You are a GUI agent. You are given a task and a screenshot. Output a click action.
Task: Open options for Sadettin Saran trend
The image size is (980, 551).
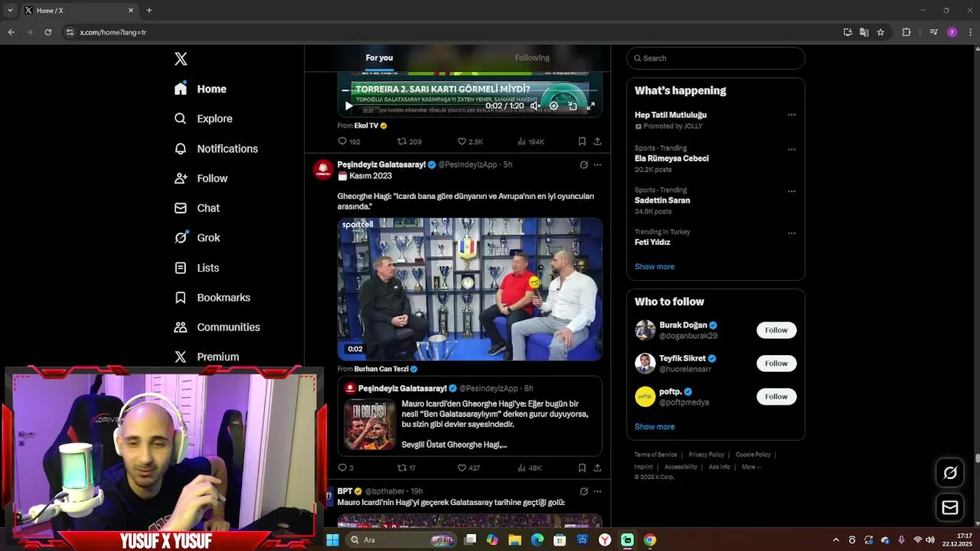tap(792, 191)
